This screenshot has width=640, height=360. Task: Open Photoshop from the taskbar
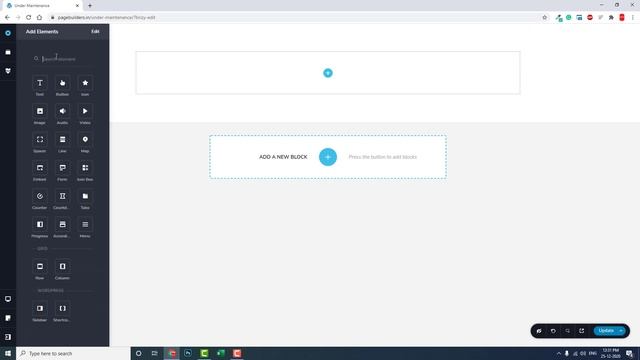point(188,353)
